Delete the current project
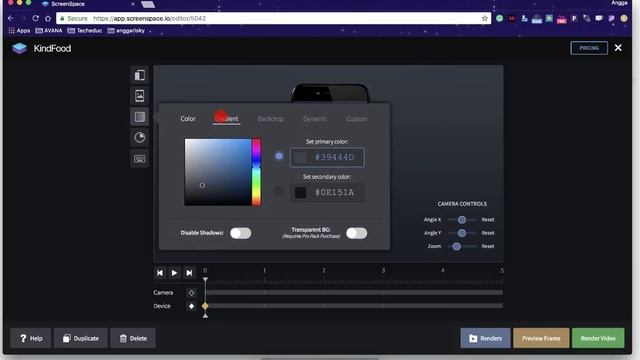This screenshot has height=360, width=640. [133, 338]
